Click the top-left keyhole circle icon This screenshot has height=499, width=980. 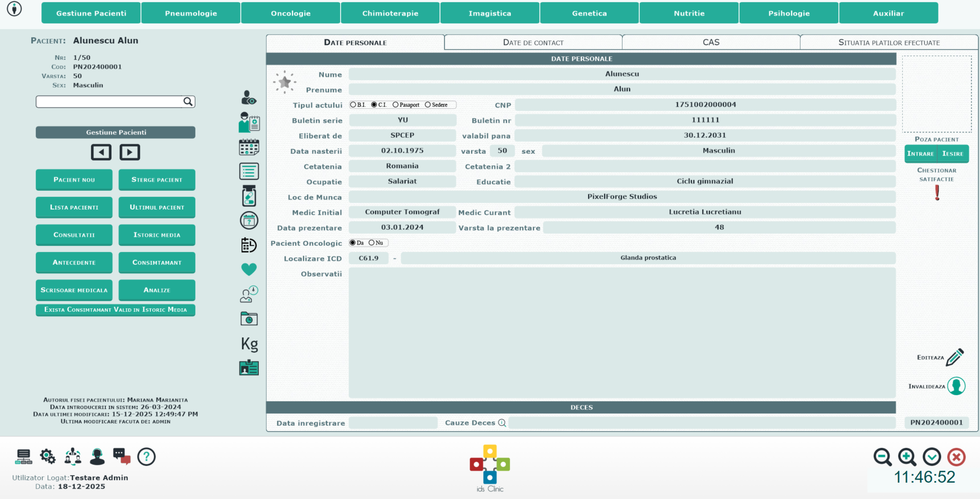pos(14,9)
